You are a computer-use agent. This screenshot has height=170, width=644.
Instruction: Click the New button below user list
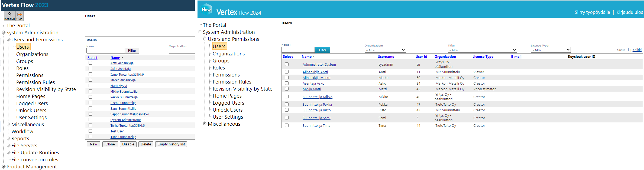(x=93, y=144)
